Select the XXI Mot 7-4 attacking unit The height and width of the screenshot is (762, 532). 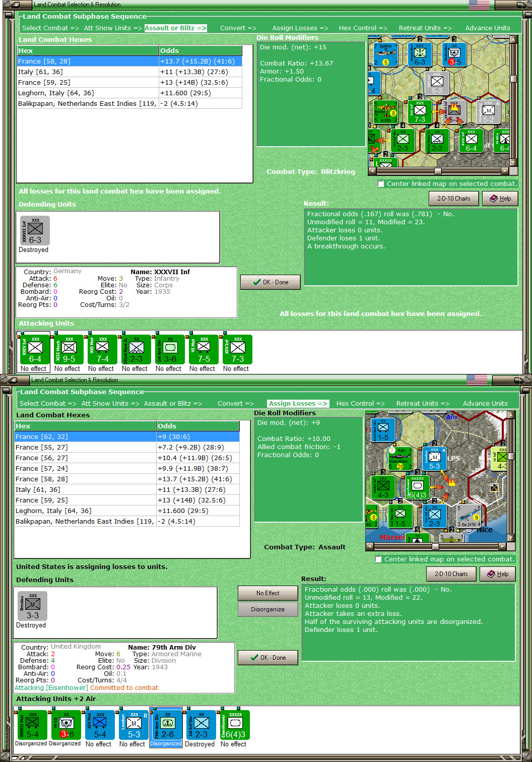coord(103,350)
